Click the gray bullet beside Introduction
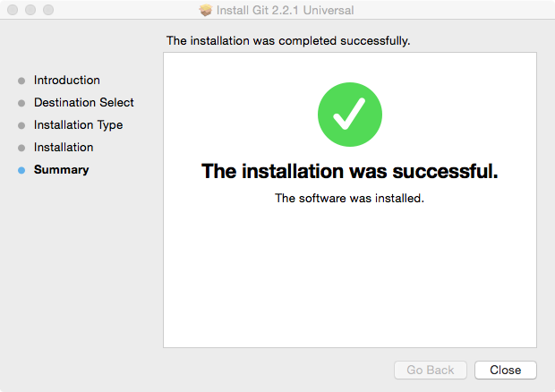 21,81
